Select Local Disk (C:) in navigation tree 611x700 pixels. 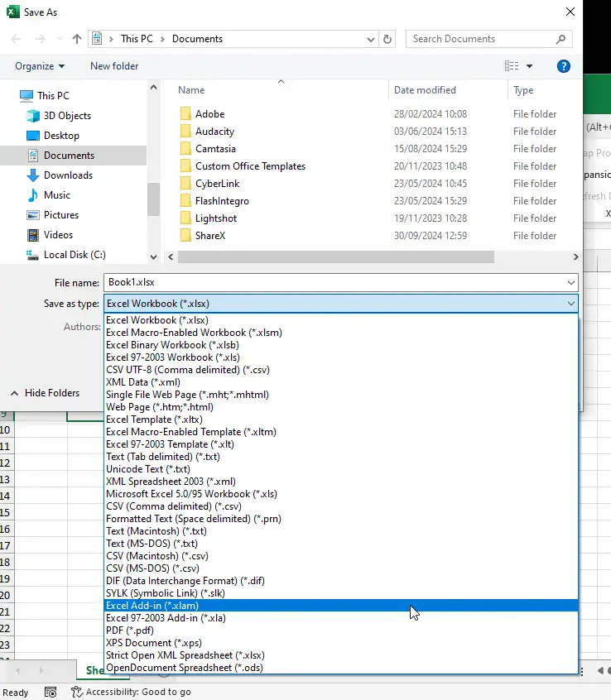point(75,255)
